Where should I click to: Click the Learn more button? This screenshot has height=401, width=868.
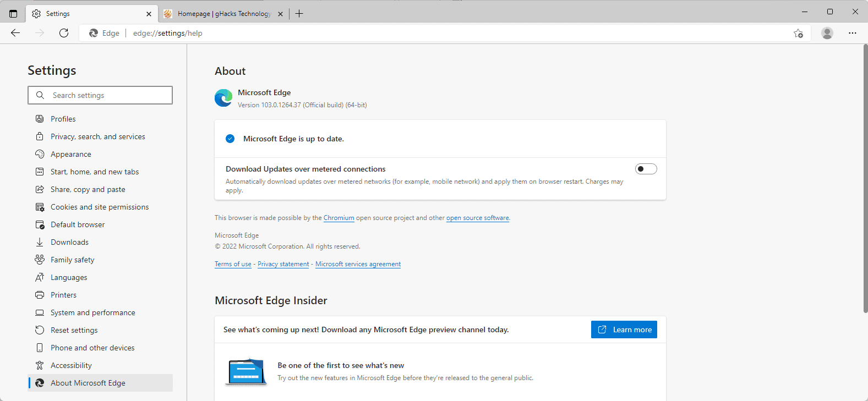point(624,329)
